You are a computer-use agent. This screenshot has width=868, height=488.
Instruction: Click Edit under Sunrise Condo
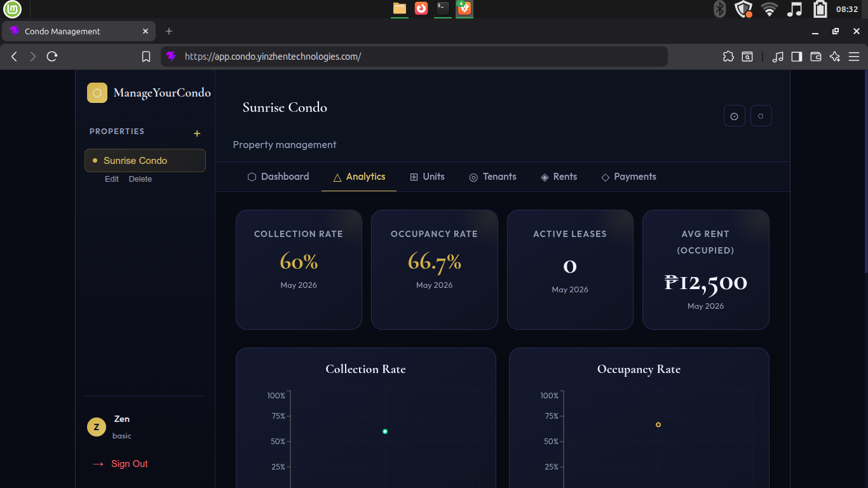tap(112, 179)
